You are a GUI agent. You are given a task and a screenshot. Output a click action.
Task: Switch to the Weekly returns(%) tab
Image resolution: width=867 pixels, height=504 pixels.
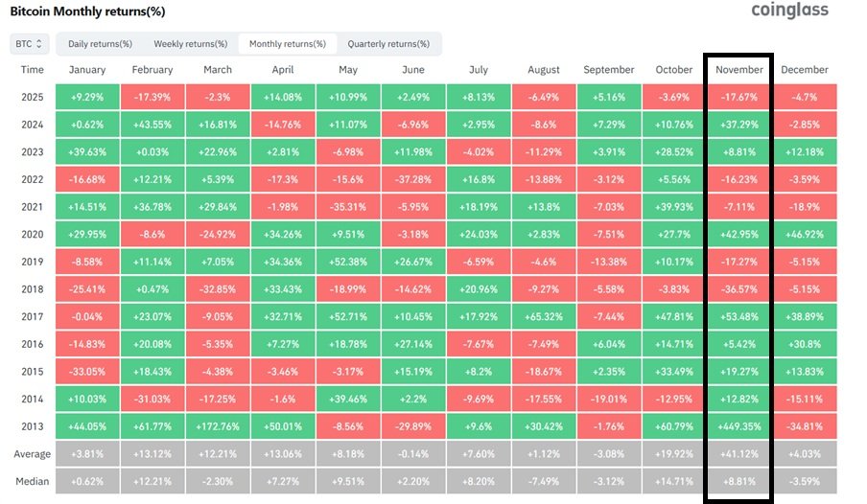(x=190, y=44)
